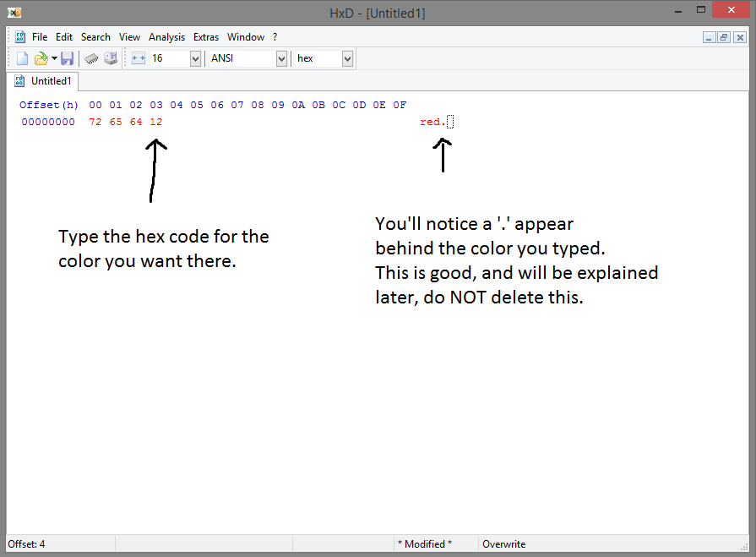The width and height of the screenshot is (756, 557).
Task: Click the HxD app icon in title bar
Action: (14, 13)
